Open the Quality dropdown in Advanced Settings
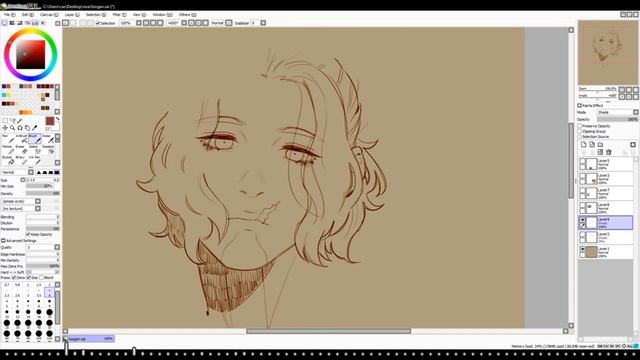Image resolution: width=640 pixels, height=360 pixels. pyautogui.click(x=43, y=247)
